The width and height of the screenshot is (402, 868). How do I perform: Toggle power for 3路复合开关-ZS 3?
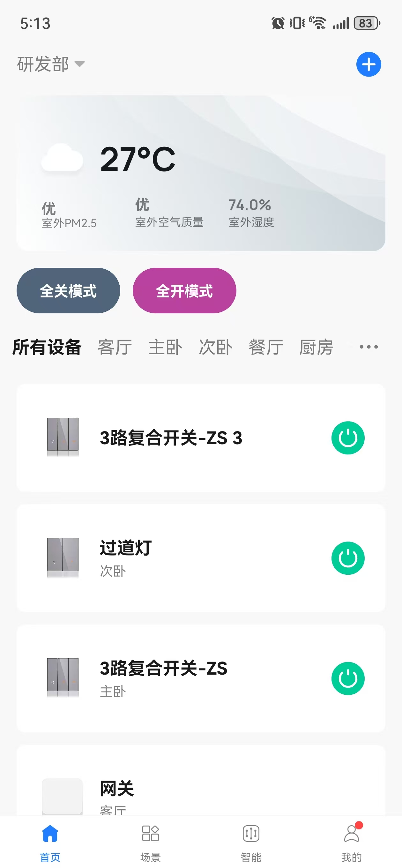(348, 438)
